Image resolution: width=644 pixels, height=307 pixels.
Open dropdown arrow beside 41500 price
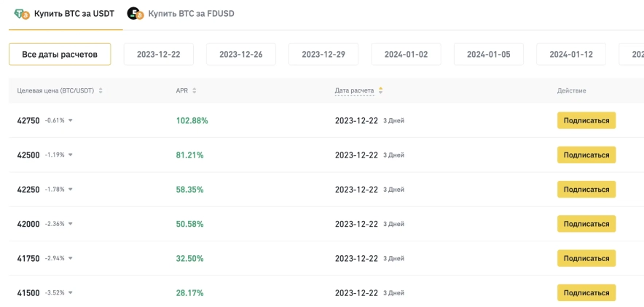point(71,293)
